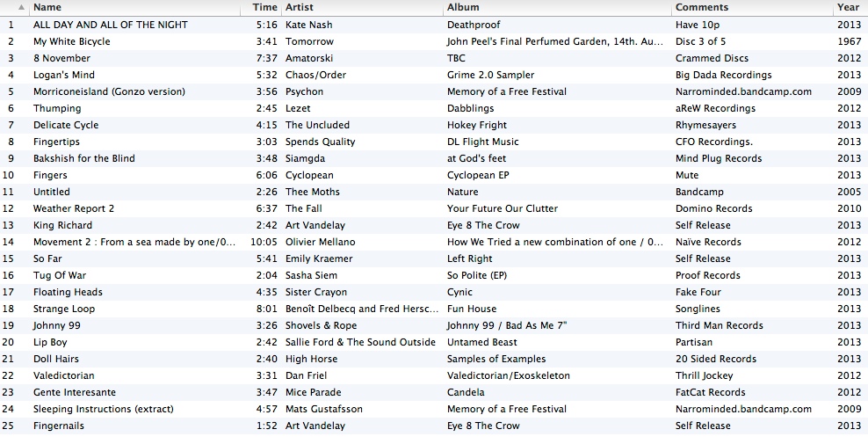Click album Your Future Our Clutter
Image resolution: width=868 pixels, height=444 pixels.
tap(502, 208)
